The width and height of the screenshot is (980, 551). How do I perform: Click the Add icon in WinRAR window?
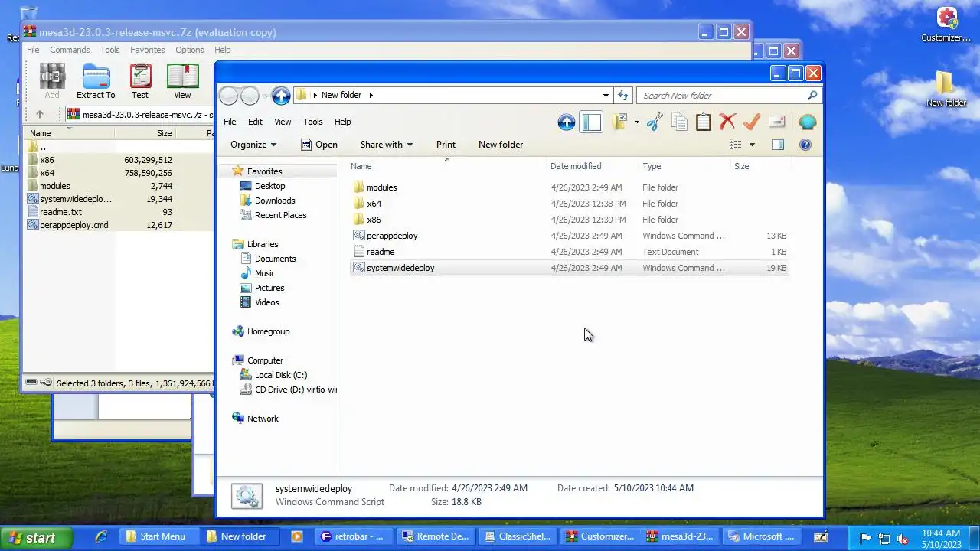tap(52, 82)
